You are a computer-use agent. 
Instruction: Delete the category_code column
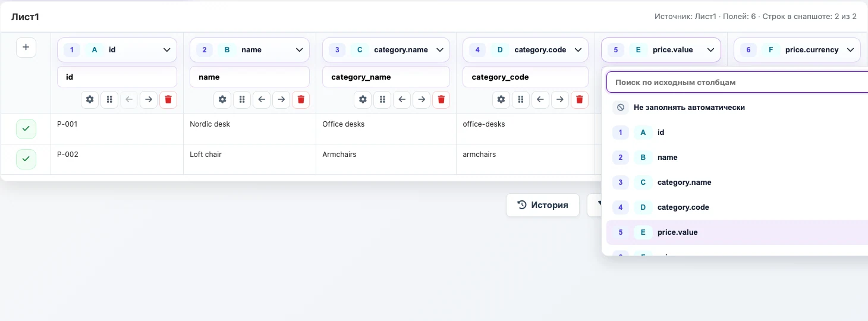click(x=580, y=99)
